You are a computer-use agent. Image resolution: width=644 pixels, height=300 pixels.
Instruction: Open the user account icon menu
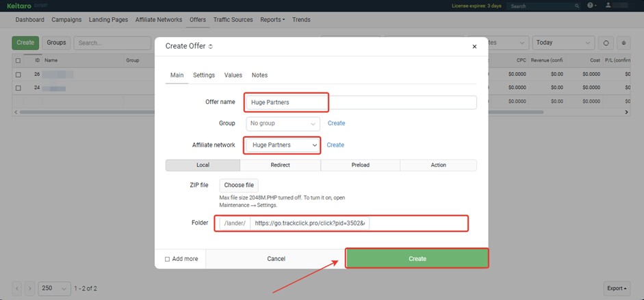[609, 5]
